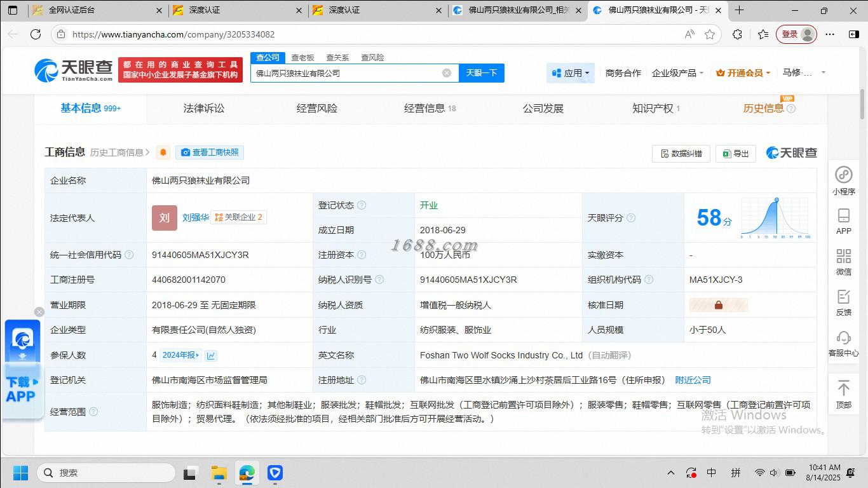Click the browser address bar URL
The image size is (868, 488).
(173, 34)
